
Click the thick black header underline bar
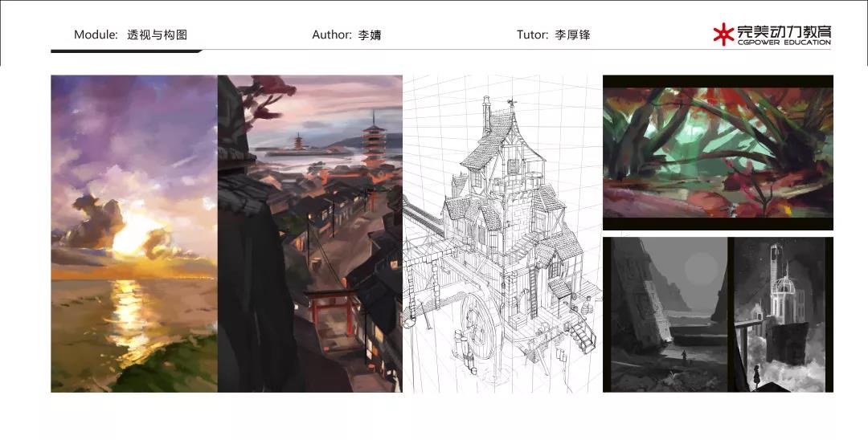tap(125, 51)
